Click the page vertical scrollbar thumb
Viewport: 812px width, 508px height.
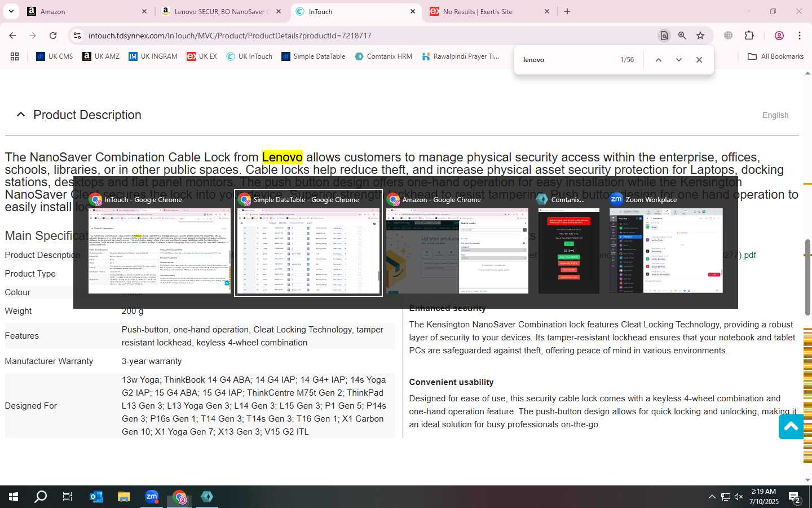807,277
